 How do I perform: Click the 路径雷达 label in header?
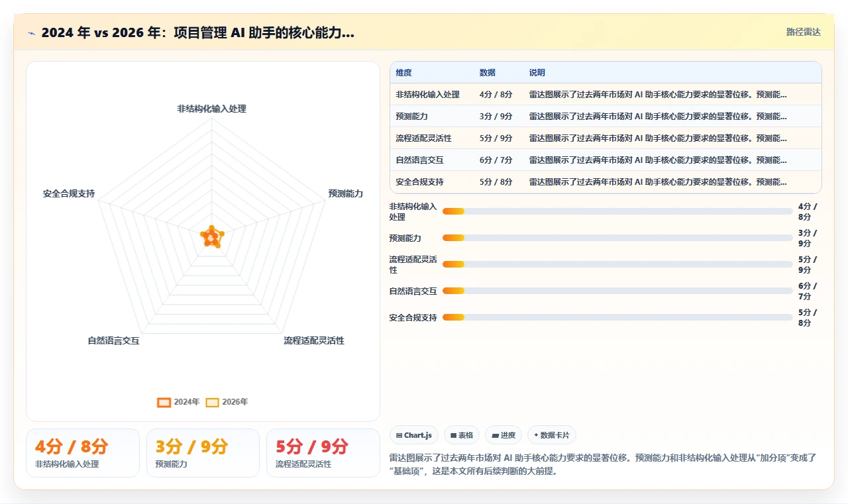pyautogui.click(x=804, y=32)
